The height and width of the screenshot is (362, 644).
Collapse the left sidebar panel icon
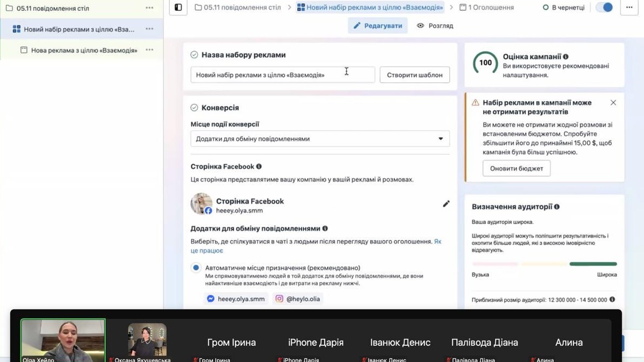point(178,8)
